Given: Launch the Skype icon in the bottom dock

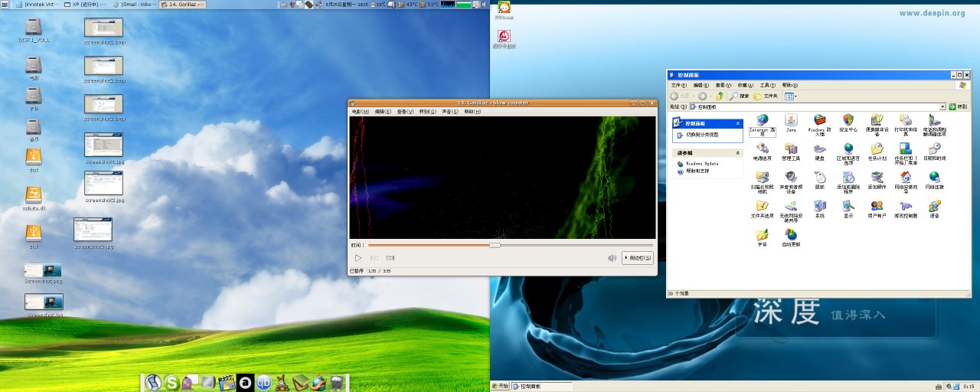Looking at the screenshot, I should (x=172, y=383).
